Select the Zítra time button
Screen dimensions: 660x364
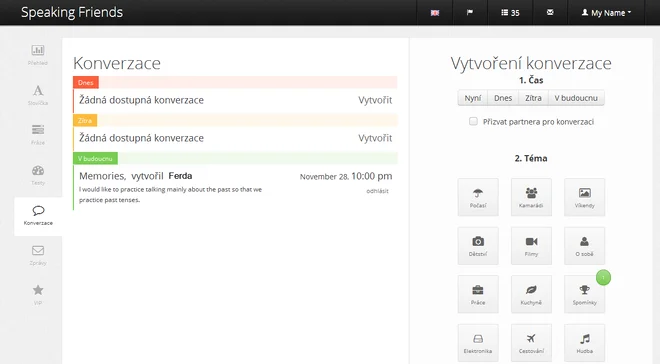click(x=533, y=98)
